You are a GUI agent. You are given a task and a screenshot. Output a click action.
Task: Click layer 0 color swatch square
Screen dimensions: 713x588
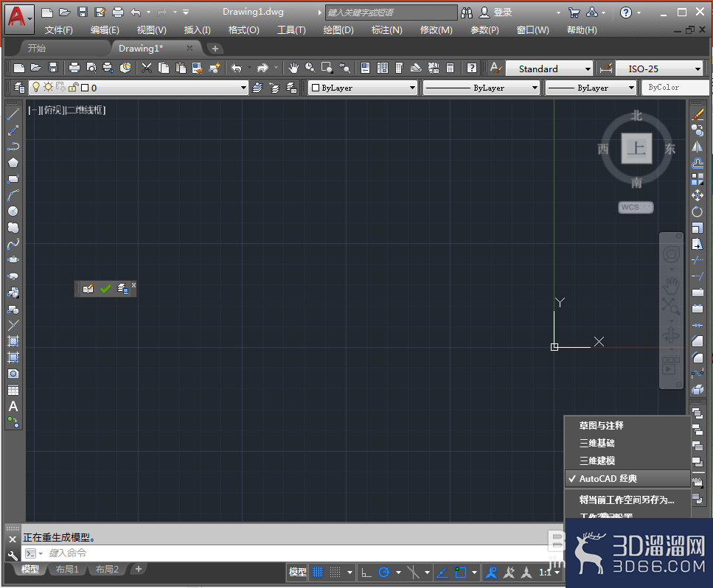[85, 88]
